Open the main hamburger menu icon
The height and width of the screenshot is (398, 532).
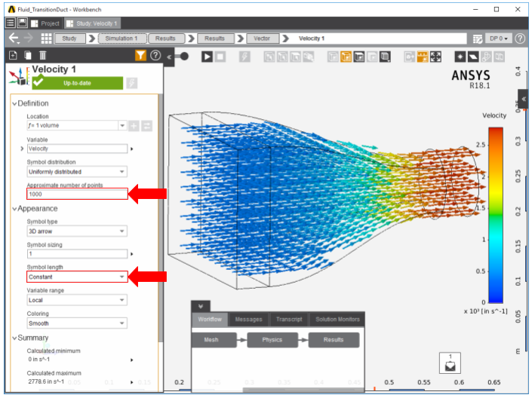pyautogui.click(x=11, y=23)
